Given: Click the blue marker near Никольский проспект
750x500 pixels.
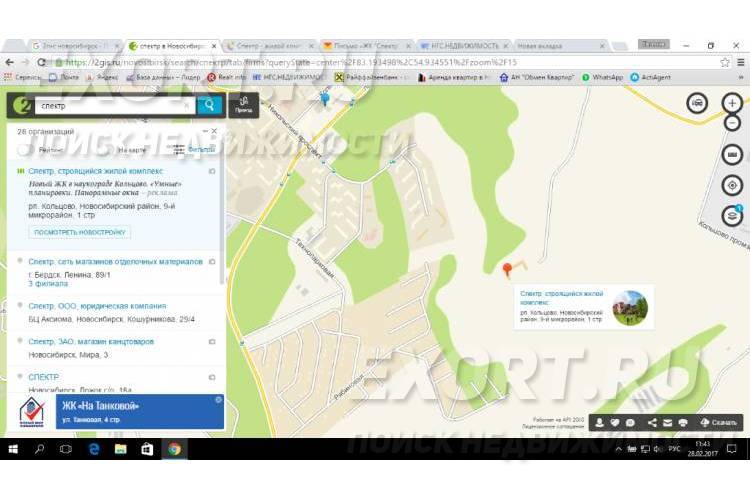Looking at the screenshot, I should tap(325, 99).
